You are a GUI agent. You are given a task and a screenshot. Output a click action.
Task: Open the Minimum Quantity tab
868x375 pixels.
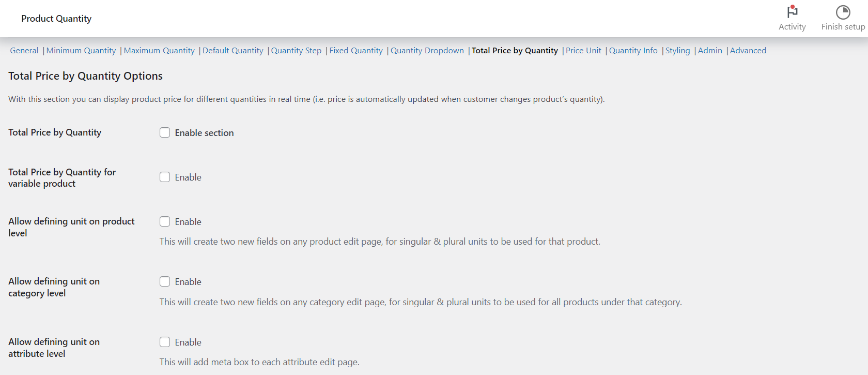point(81,51)
